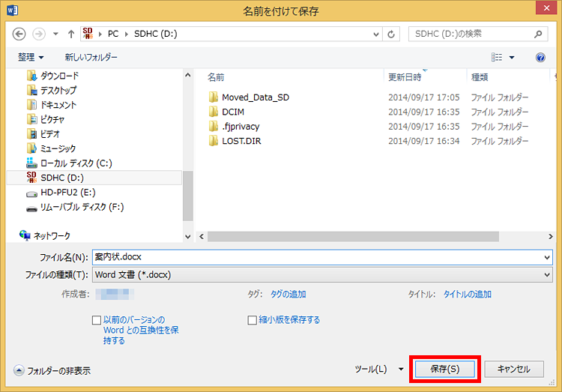This screenshot has height=392, width=562.
Task: Open the ファイル名 dropdown arrow
Action: click(547, 257)
